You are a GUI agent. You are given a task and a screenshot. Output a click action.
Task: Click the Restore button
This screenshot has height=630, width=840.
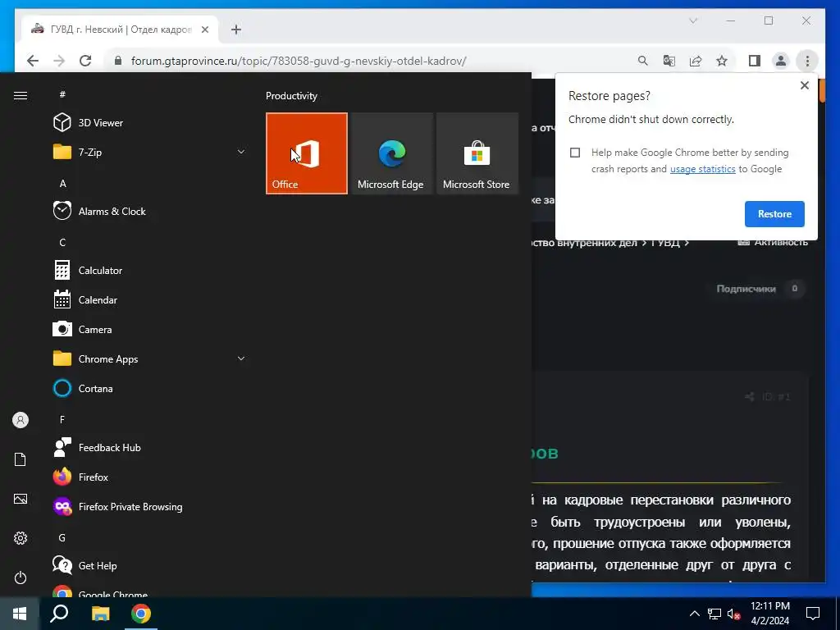774,214
